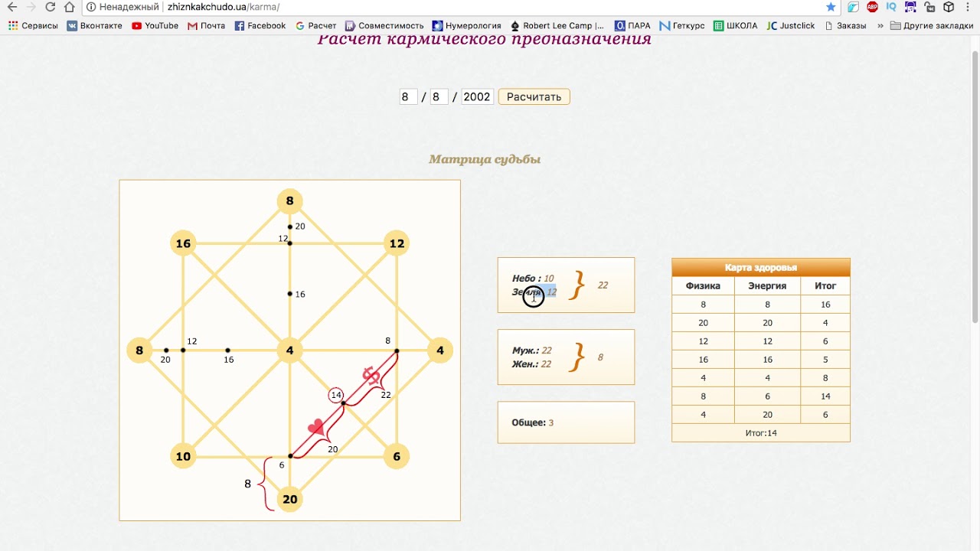Open the ШКОЛА bookmark
The width and height of the screenshot is (980, 551).
point(735,25)
